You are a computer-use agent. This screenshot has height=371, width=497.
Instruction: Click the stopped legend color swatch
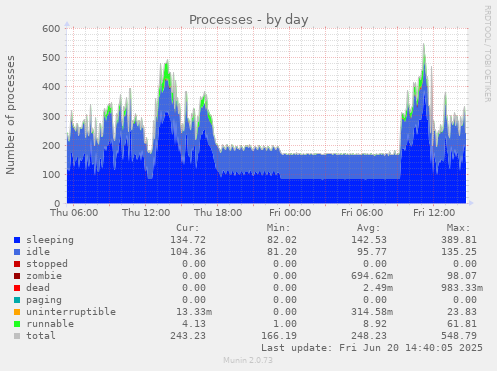tap(17, 264)
